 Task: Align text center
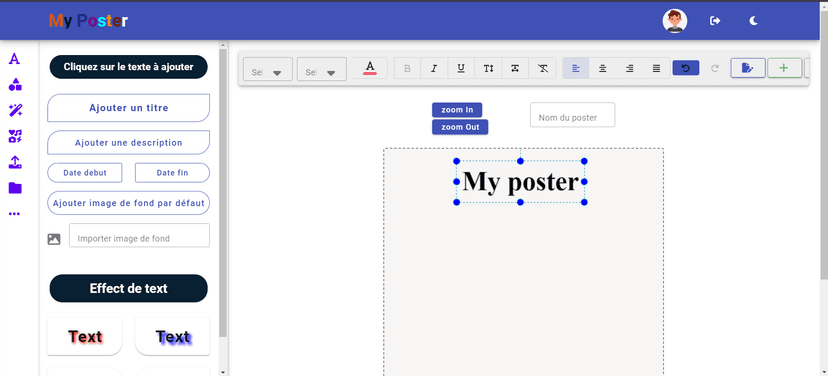603,68
